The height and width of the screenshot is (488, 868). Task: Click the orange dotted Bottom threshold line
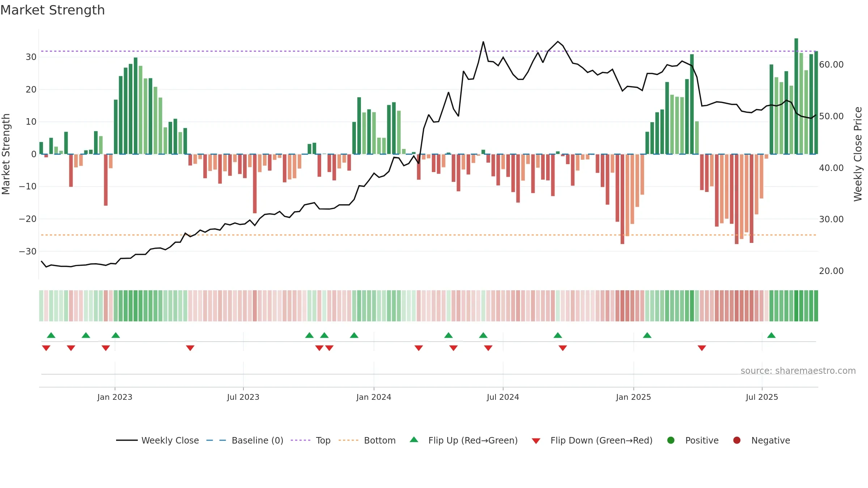(429, 235)
